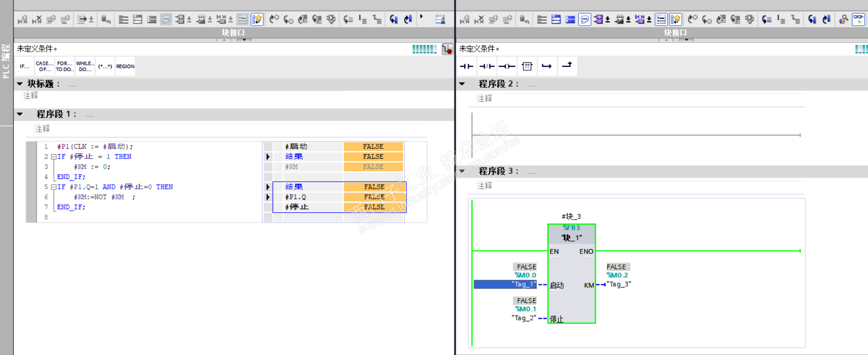Toggle absolute/symbolic operands in left SCL toolbar
Image resolution: width=868 pixels, height=355 pixels.
179,19
